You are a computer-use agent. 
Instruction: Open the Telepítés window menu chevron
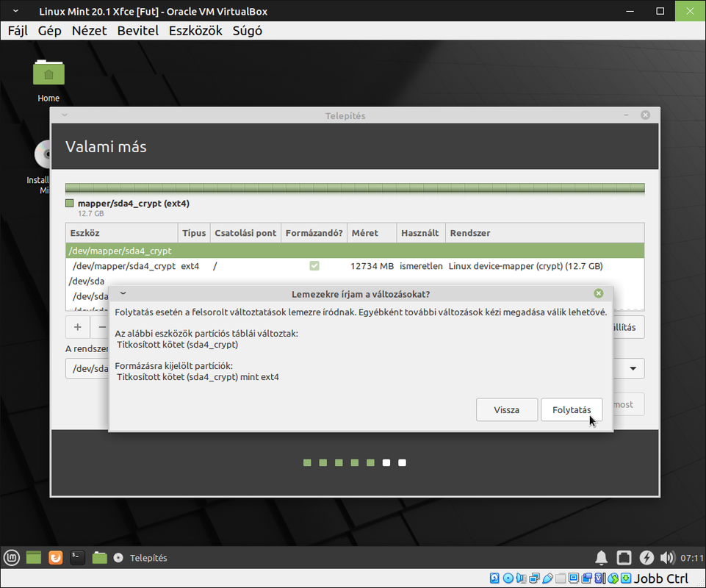point(65,115)
